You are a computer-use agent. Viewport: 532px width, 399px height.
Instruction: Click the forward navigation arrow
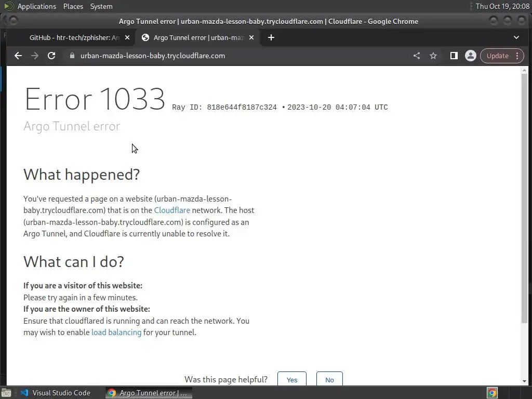(35, 56)
